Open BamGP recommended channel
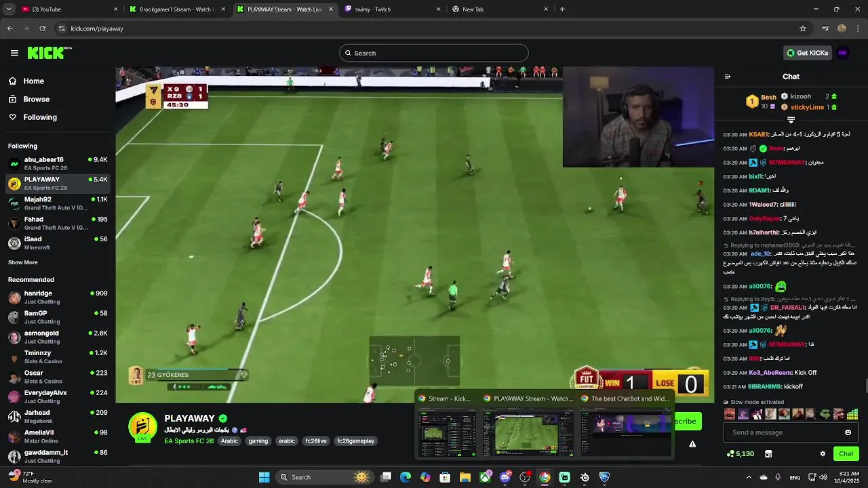 (x=58, y=317)
